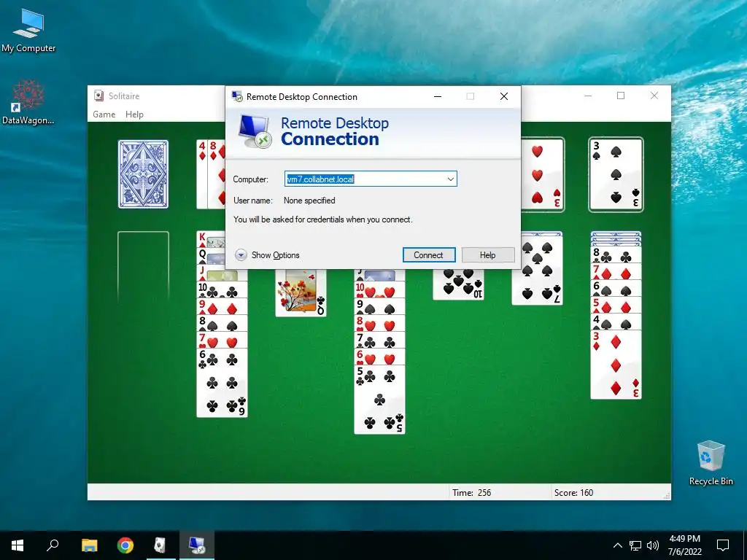Select the 7 of hearts in first column
Image resolution: width=747 pixels, height=560 pixels.
(222, 341)
